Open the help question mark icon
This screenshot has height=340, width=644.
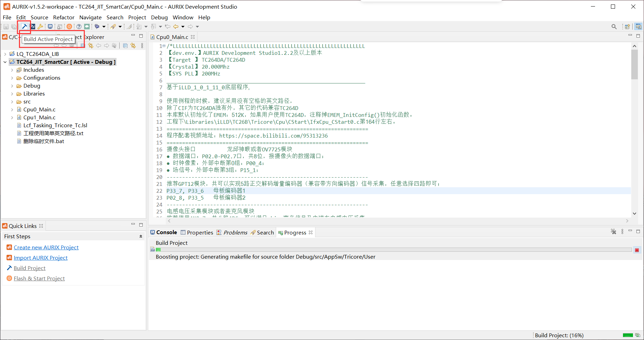(79, 27)
